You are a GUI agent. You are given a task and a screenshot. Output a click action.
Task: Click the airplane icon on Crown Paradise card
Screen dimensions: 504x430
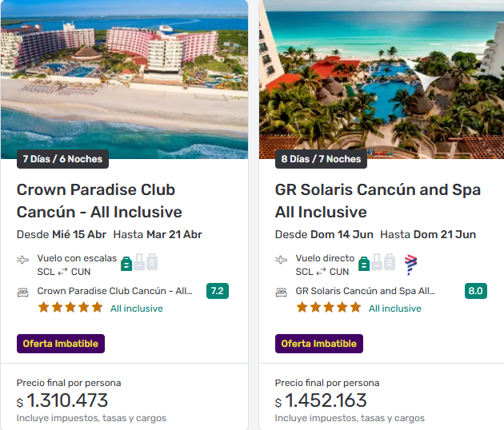(x=23, y=260)
